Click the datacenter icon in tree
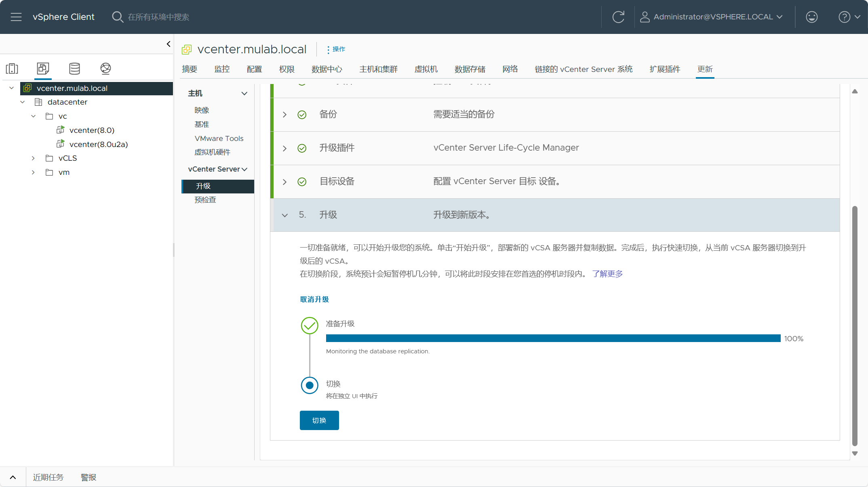868x487 pixels. [x=38, y=102]
